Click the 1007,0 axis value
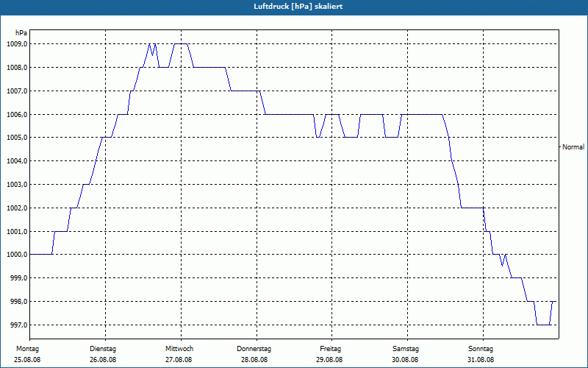 [17, 91]
